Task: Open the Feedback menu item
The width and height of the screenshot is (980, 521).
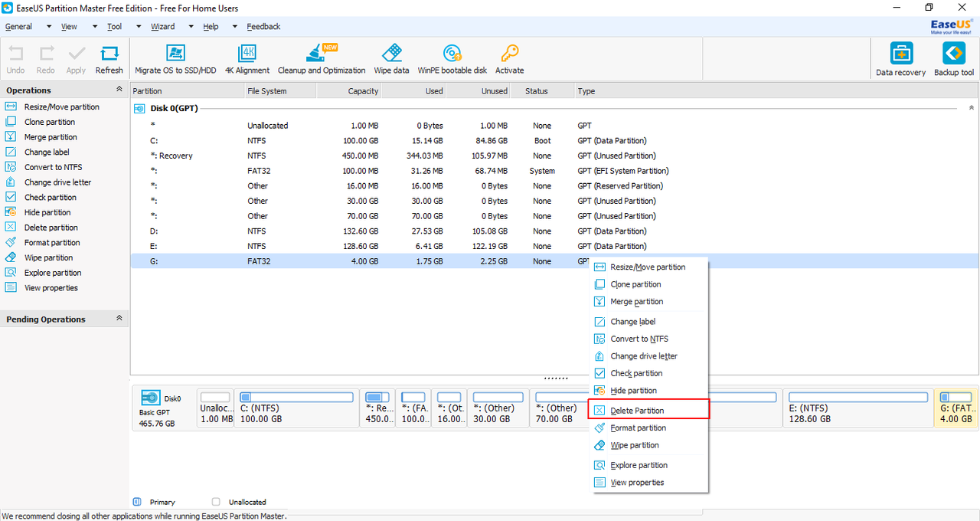Action: point(263,26)
